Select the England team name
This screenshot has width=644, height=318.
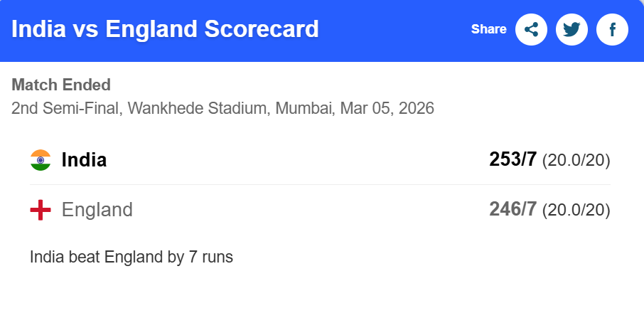tap(97, 210)
